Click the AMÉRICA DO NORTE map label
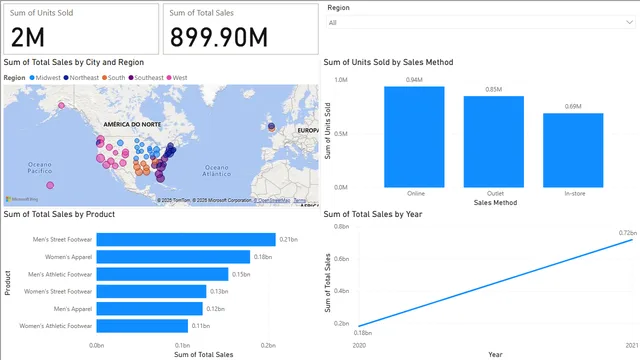Viewport: 640px width, 360px height. coord(132,124)
